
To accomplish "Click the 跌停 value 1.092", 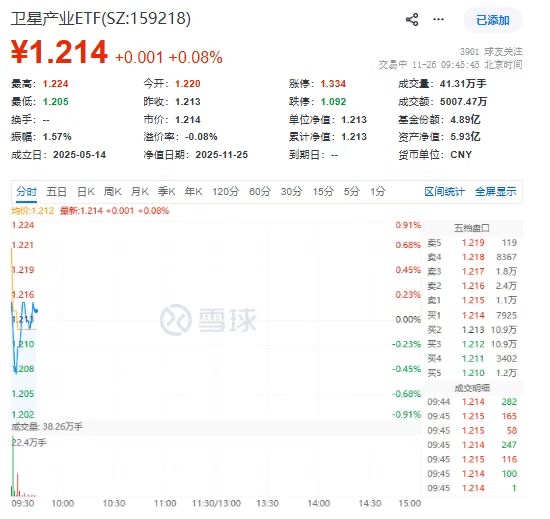I will tap(333, 102).
